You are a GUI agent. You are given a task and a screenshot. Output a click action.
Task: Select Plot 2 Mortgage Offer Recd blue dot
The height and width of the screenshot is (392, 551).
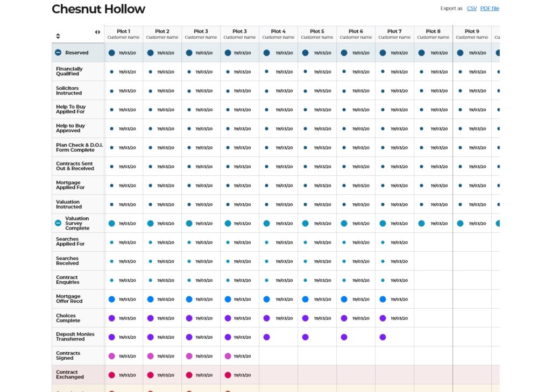pyautogui.click(x=150, y=299)
